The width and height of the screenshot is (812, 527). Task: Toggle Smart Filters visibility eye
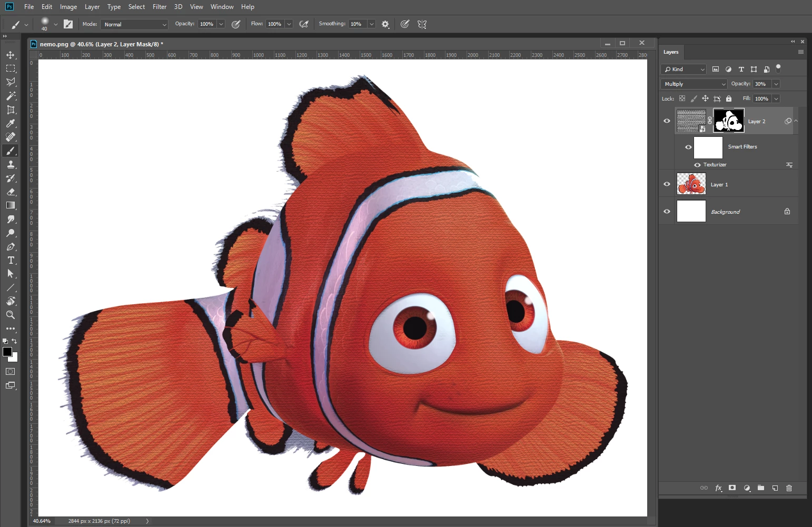pos(688,147)
